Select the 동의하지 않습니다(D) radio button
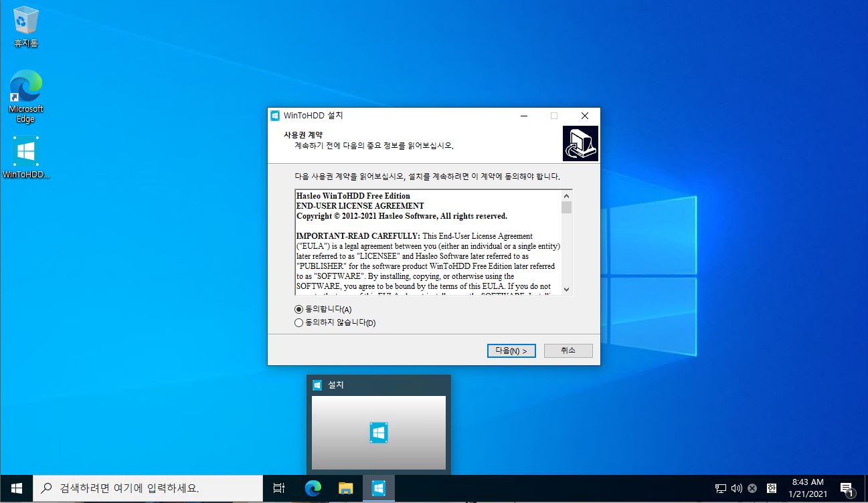This screenshot has height=503, width=868. (x=299, y=323)
